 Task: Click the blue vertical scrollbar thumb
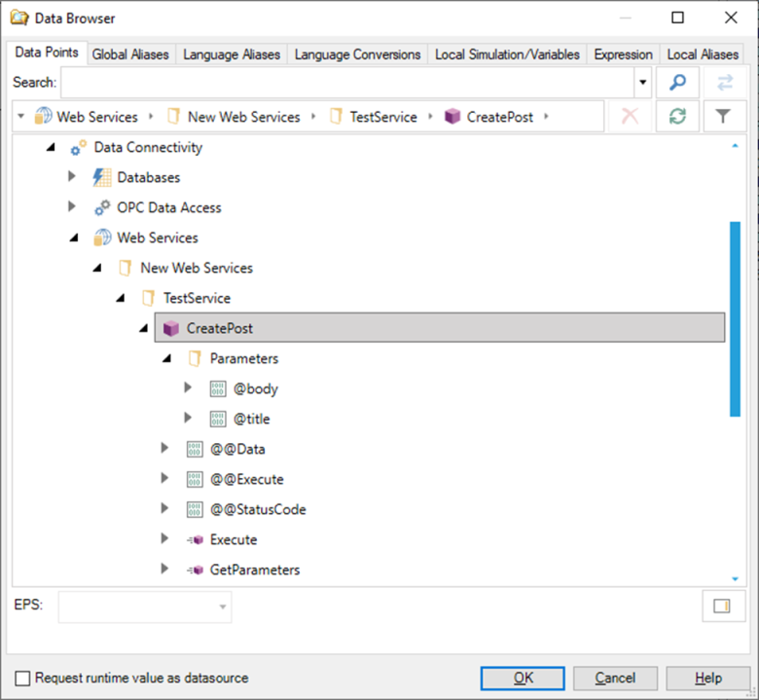735,319
